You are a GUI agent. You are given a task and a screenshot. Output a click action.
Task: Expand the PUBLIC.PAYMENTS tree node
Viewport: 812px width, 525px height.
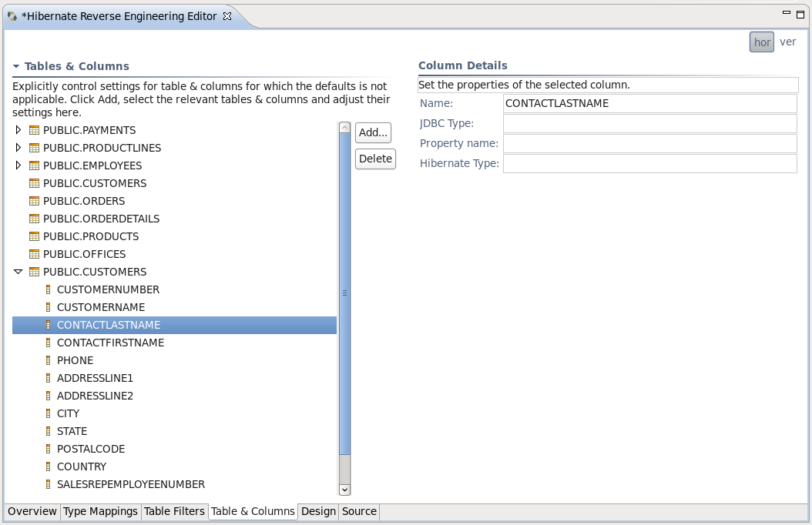coord(18,130)
